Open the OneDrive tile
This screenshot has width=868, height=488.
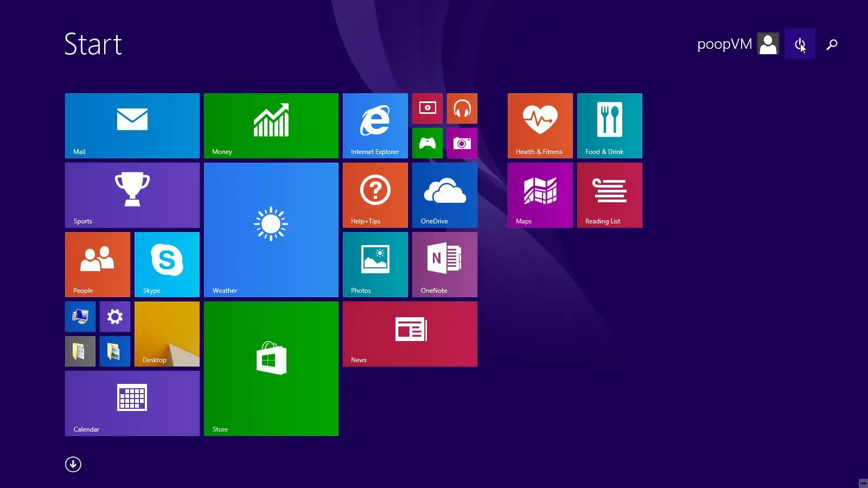[445, 195]
